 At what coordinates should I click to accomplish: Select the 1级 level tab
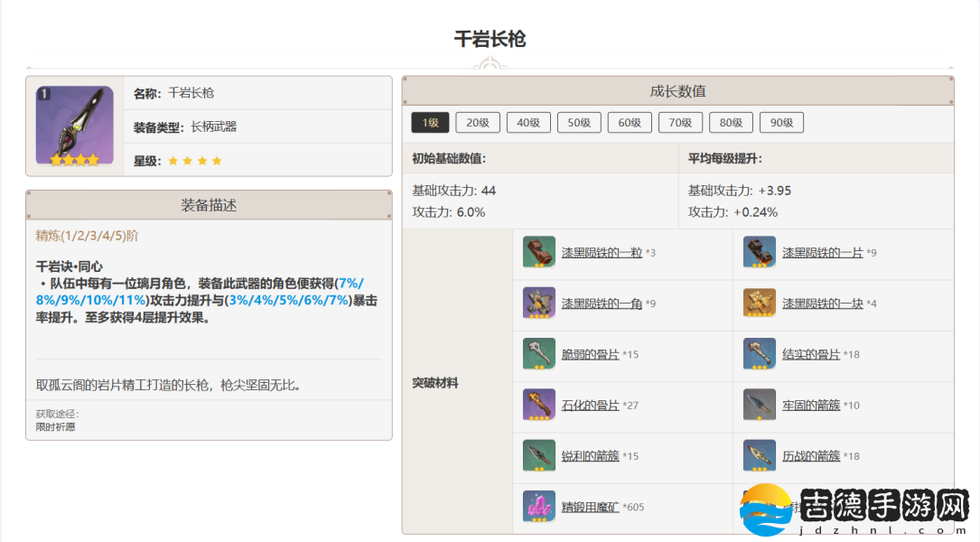[430, 123]
